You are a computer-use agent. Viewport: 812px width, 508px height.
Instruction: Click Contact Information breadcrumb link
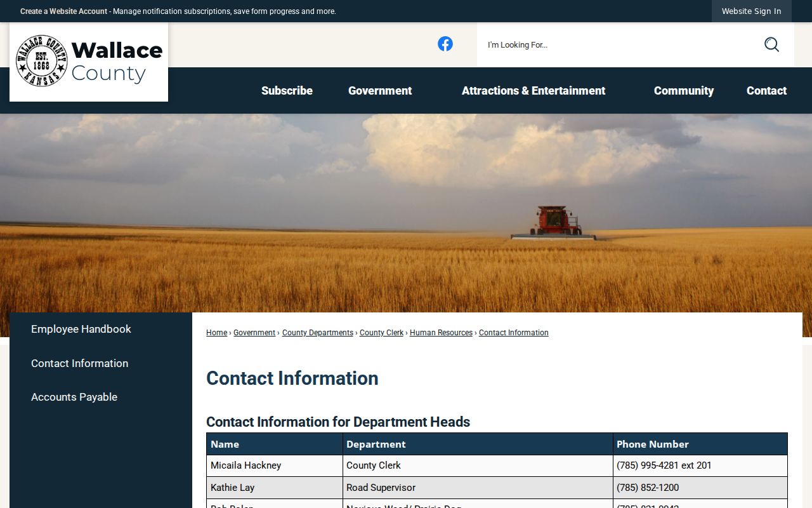click(x=514, y=333)
